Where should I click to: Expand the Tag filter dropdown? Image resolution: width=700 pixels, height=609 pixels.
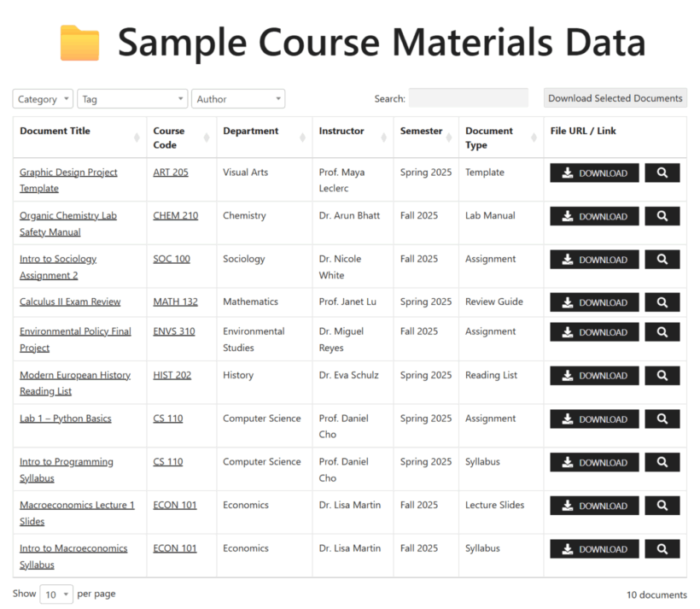point(132,99)
